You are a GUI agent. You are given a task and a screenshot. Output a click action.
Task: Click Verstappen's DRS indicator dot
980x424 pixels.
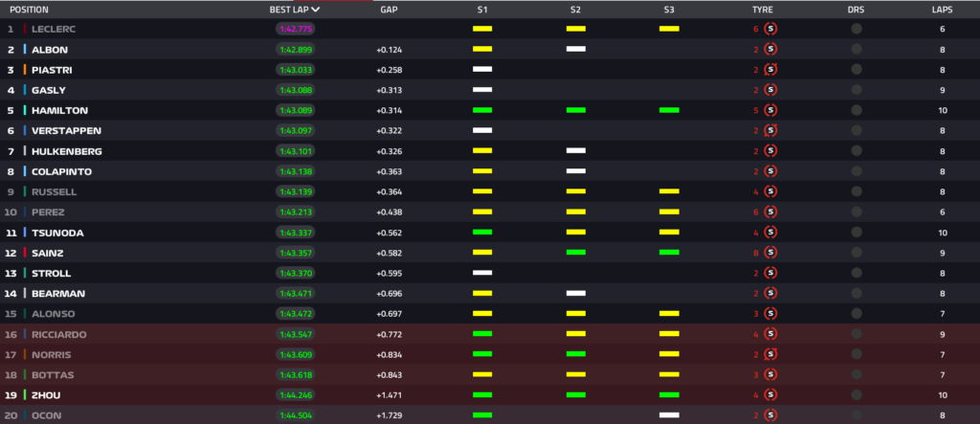(856, 130)
